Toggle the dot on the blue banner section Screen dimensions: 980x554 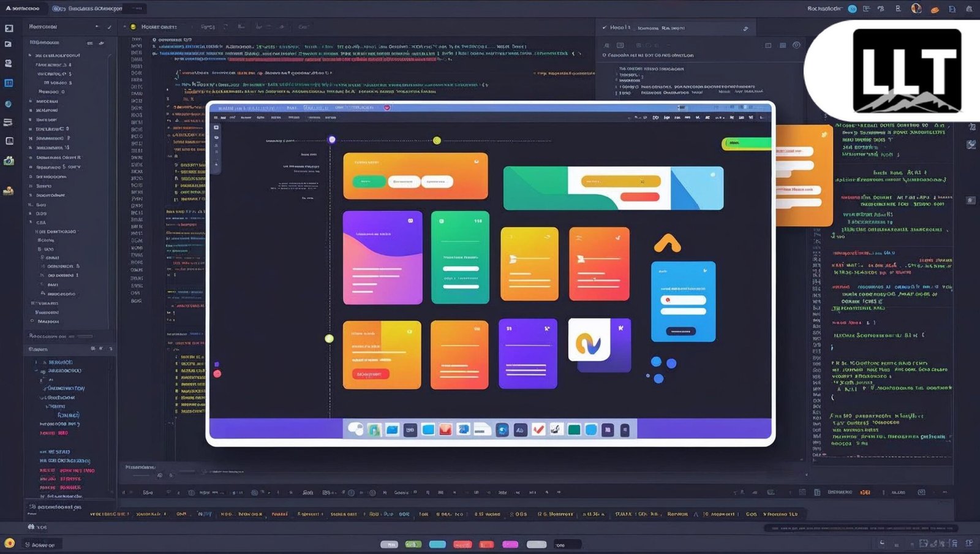point(713,175)
